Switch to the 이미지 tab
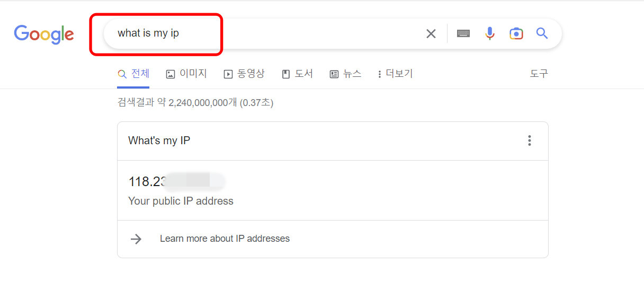644x281 pixels. point(186,74)
